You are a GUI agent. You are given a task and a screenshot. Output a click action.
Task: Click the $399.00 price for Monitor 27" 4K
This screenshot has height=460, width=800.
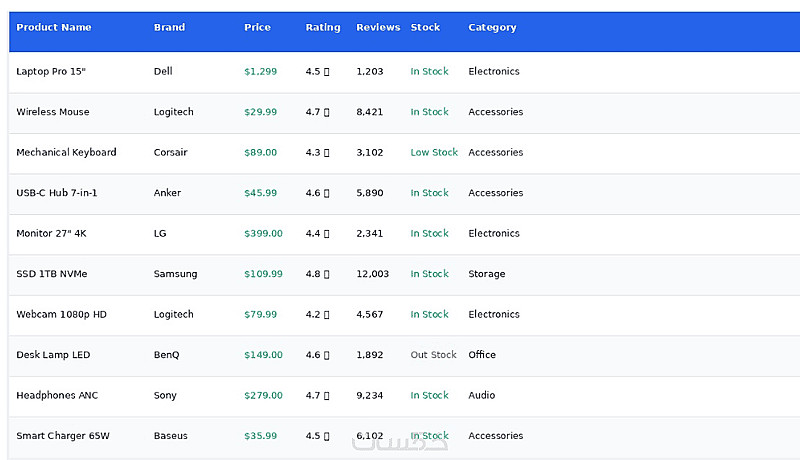263,234
